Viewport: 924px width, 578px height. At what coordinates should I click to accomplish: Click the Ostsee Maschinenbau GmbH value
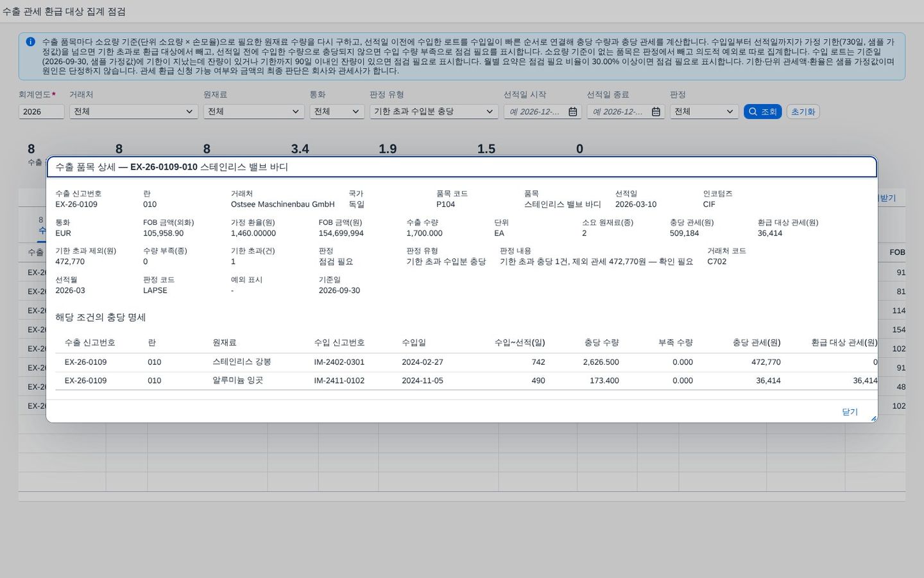282,205
